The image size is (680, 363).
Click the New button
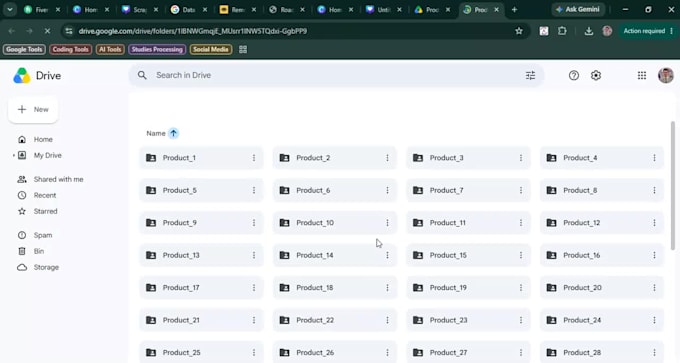[x=33, y=110]
